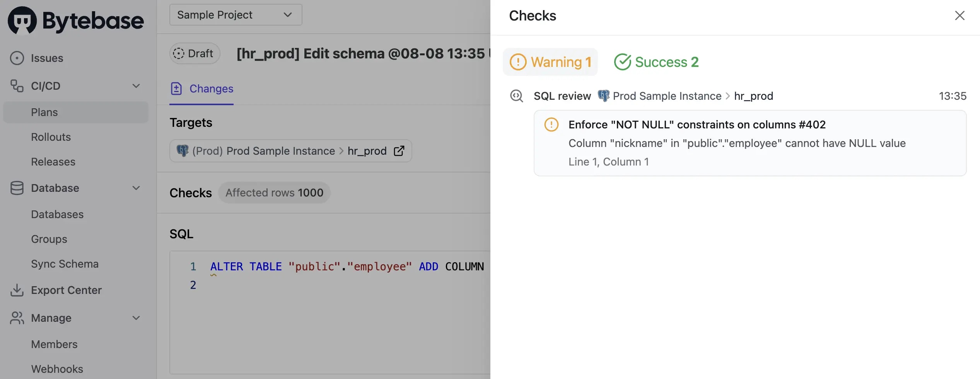Click the dashed circle Draft icon
This screenshot has height=379, width=980.
coord(179,53)
